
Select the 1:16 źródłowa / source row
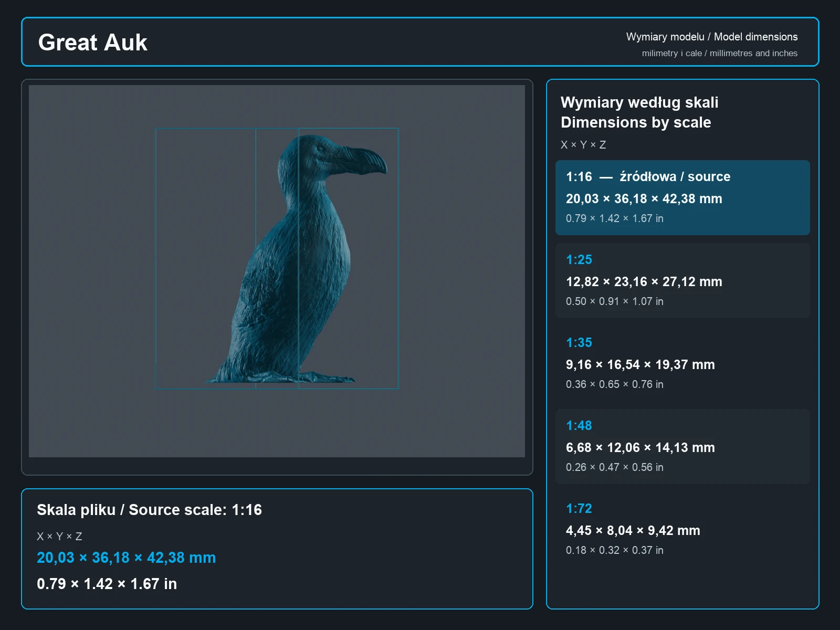click(682, 197)
